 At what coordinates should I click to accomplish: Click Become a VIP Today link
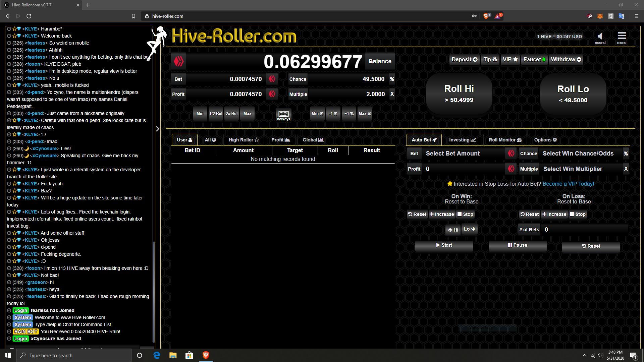[x=568, y=184]
